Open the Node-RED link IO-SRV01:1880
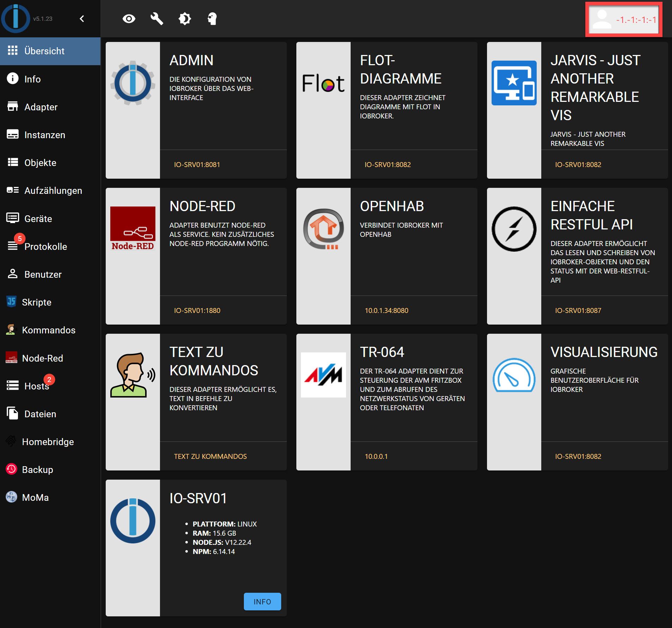Image resolution: width=672 pixels, height=628 pixels. (197, 310)
